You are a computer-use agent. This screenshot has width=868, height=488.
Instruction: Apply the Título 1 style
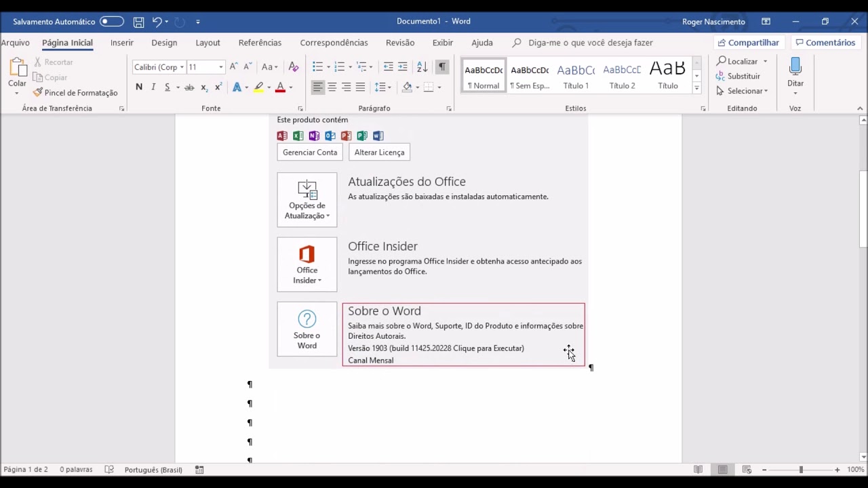[x=576, y=75]
